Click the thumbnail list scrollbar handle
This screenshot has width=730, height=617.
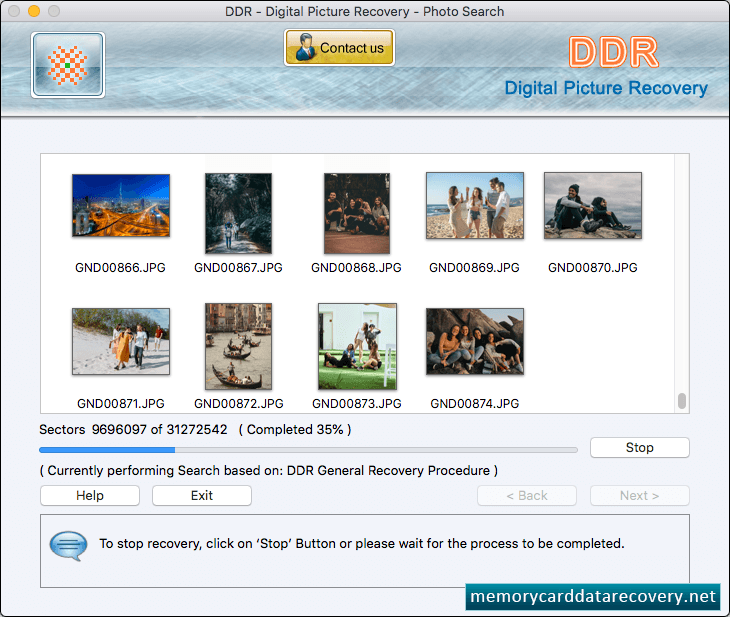point(682,401)
